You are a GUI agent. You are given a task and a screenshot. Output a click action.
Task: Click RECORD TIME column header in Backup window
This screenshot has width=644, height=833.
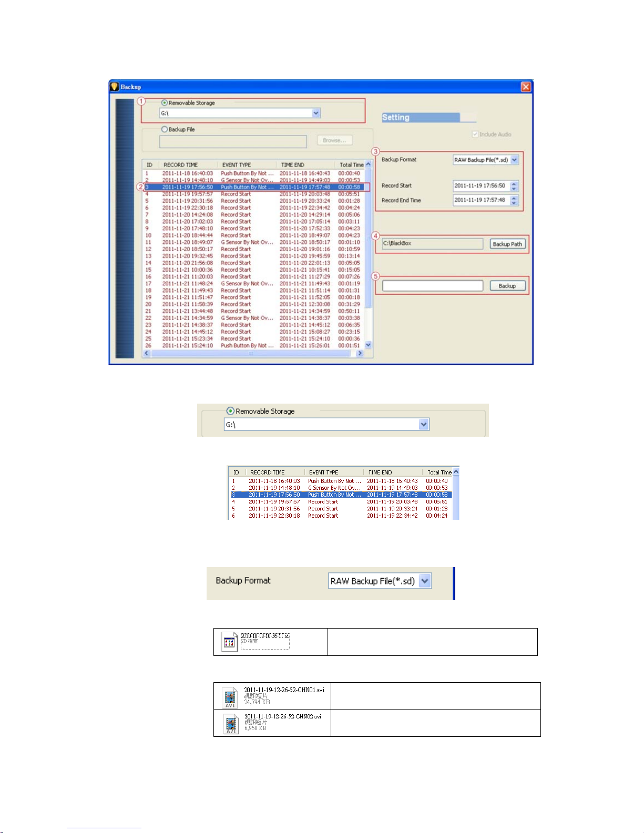pyautogui.click(x=189, y=164)
